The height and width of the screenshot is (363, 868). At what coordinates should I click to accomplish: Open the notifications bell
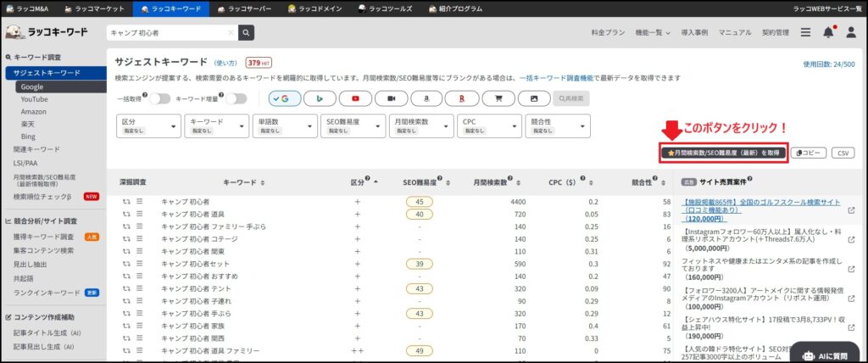click(x=828, y=33)
